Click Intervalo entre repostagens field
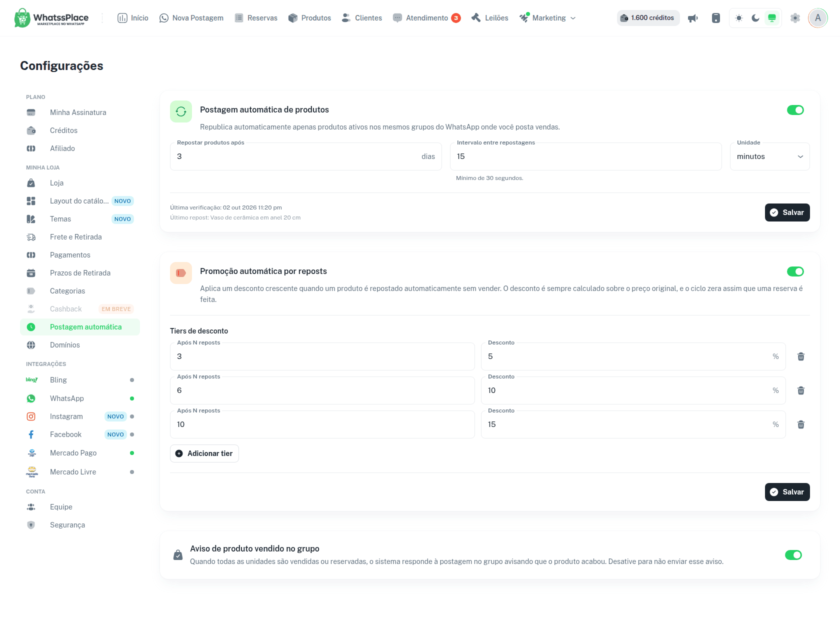This screenshot has height=639, width=840. coord(586,156)
